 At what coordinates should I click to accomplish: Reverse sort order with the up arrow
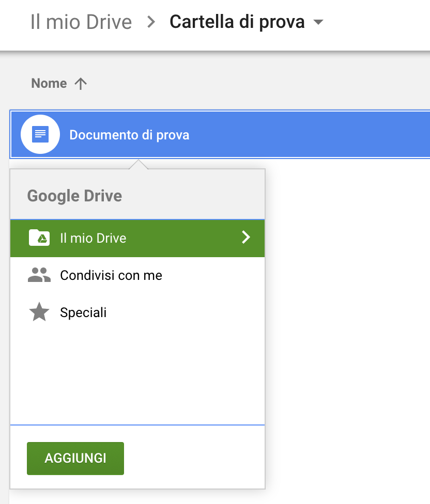(81, 84)
